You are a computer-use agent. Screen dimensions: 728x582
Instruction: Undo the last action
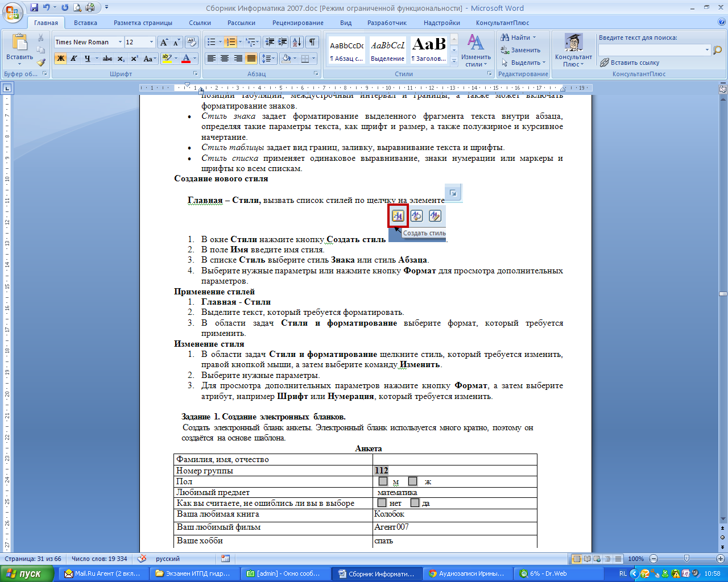click(x=47, y=8)
